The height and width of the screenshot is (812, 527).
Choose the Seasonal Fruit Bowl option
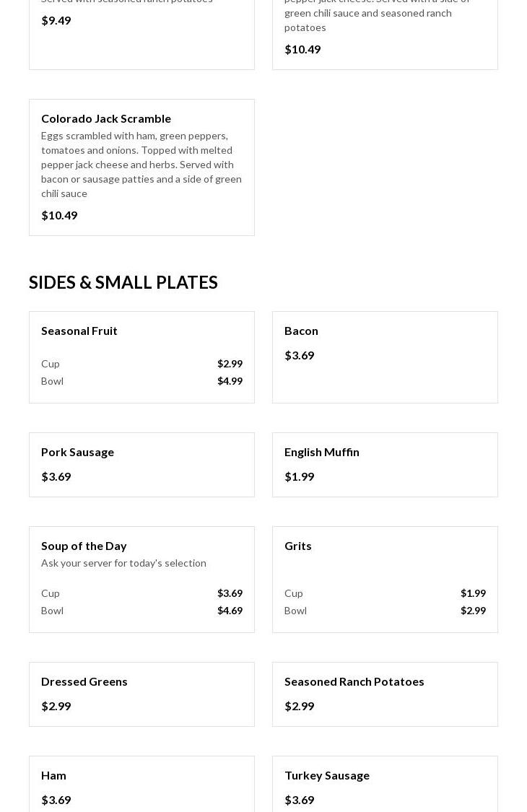(52, 381)
